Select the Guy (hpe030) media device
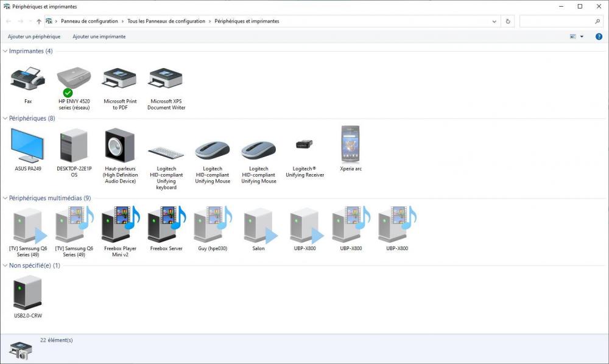The width and height of the screenshot is (609, 364). pos(212,225)
